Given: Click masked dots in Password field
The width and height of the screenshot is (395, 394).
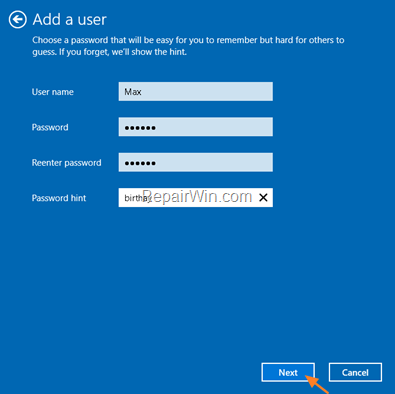Looking at the screenshot, I should pyautogui.click(x=140, y=128).
